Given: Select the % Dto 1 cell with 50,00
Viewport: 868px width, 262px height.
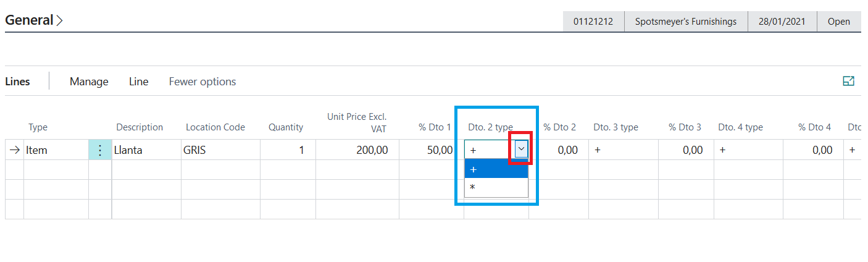Looking at the screenshot, I should pyautogui.click(x=431, y=150).
